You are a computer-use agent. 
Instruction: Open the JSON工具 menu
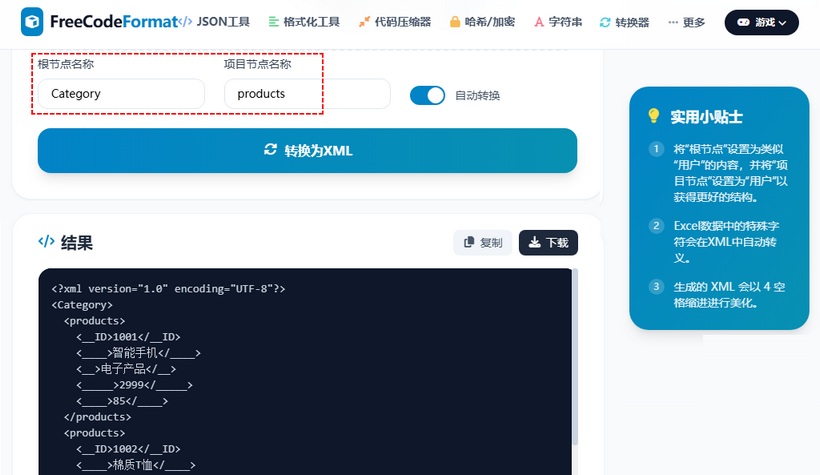point(214,22)
